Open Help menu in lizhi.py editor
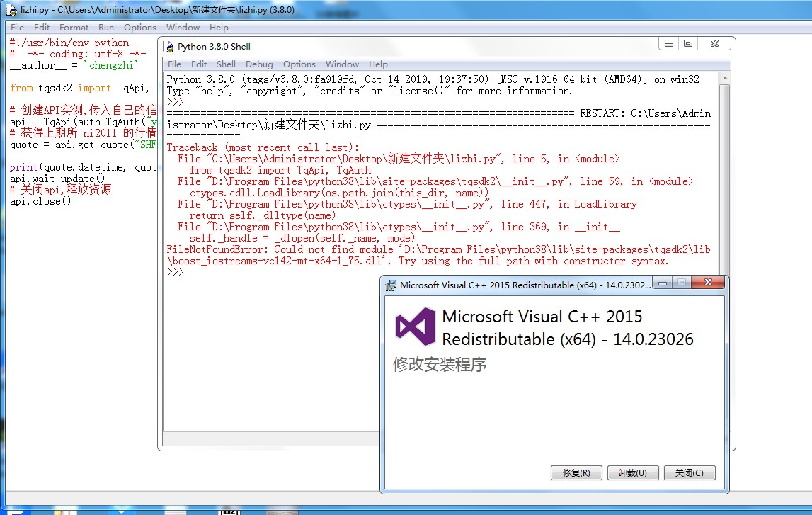Image resolution: width=812 pixels, height=515 pixels. pos(219,28)
